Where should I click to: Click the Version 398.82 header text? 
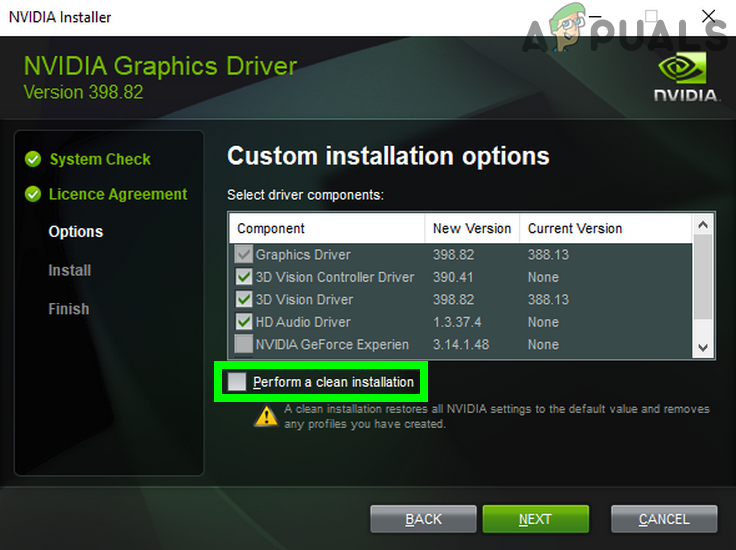pos(83,92)
